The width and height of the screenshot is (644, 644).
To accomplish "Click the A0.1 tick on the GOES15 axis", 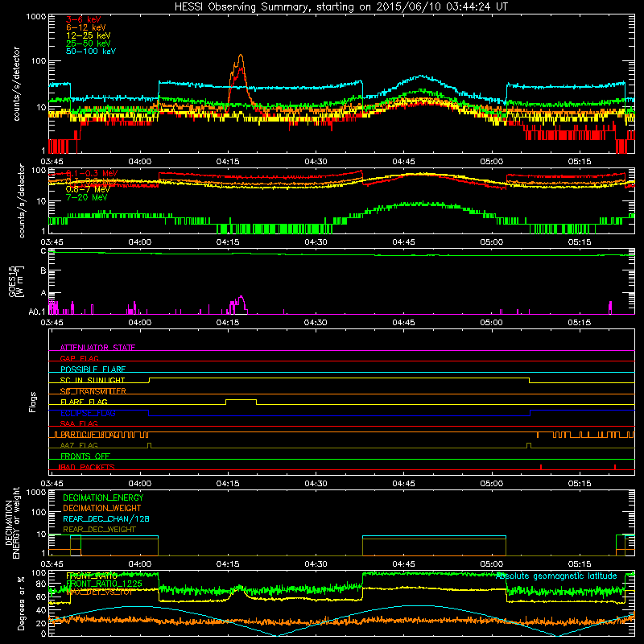I will [x=37, y=312].
